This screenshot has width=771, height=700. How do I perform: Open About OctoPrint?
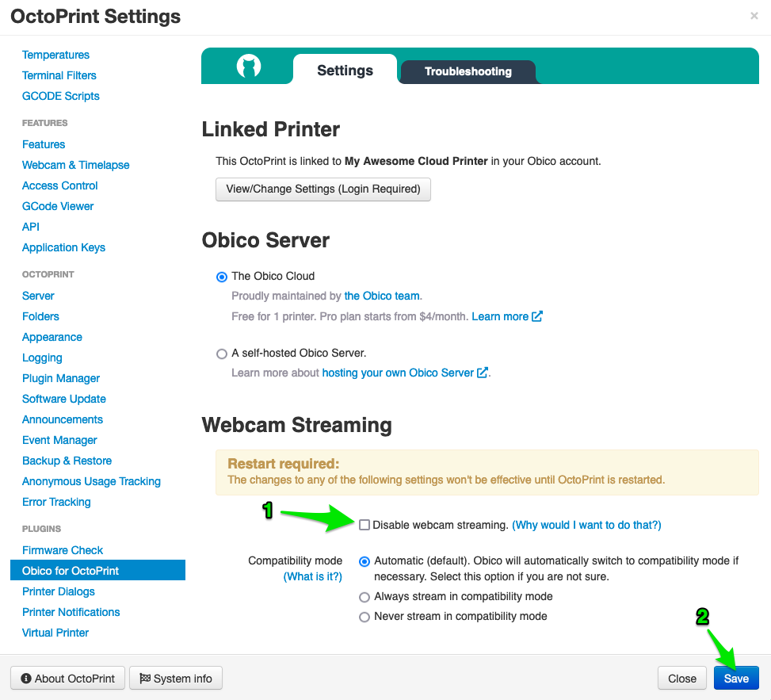click(x=68, y=679)
